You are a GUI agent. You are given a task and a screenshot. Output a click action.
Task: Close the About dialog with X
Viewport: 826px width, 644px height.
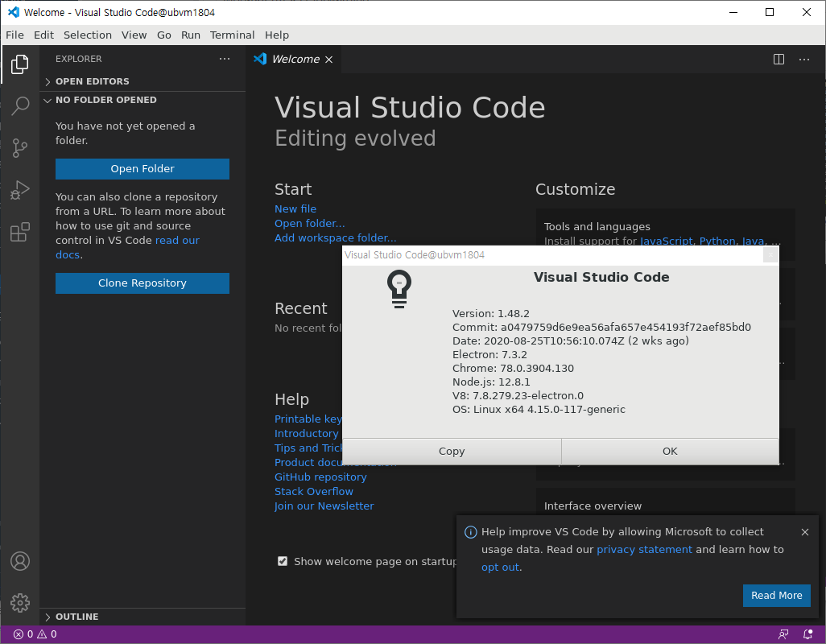click(770, 255)
